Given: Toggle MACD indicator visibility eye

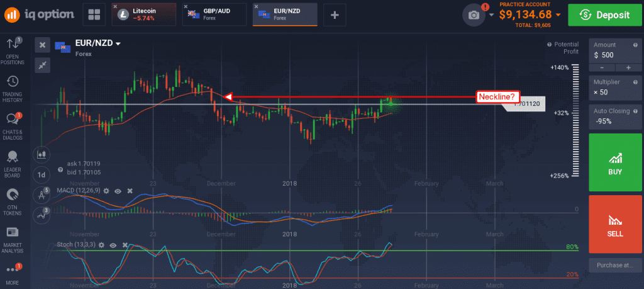Looking at the screenshot, I should point(118,191).
